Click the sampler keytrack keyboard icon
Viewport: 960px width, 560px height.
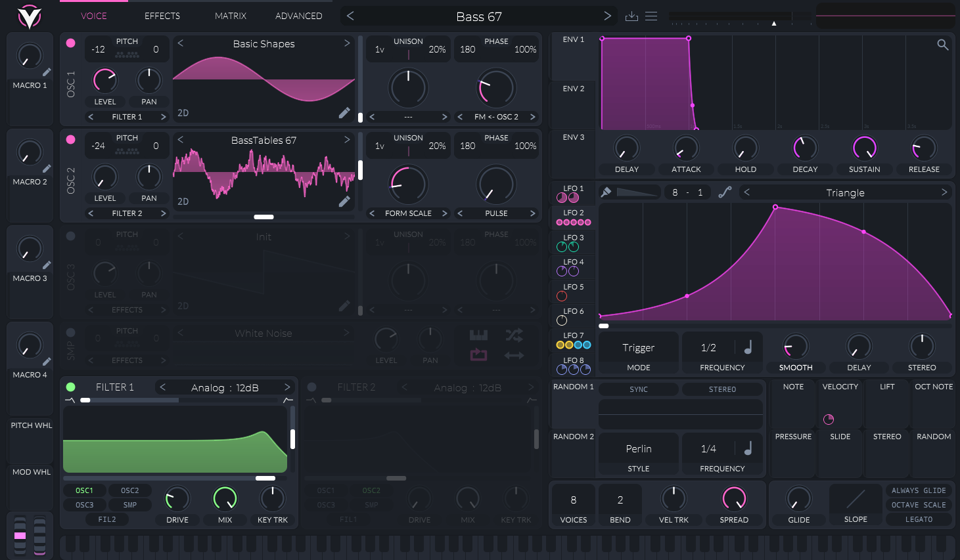coord(478,335)
